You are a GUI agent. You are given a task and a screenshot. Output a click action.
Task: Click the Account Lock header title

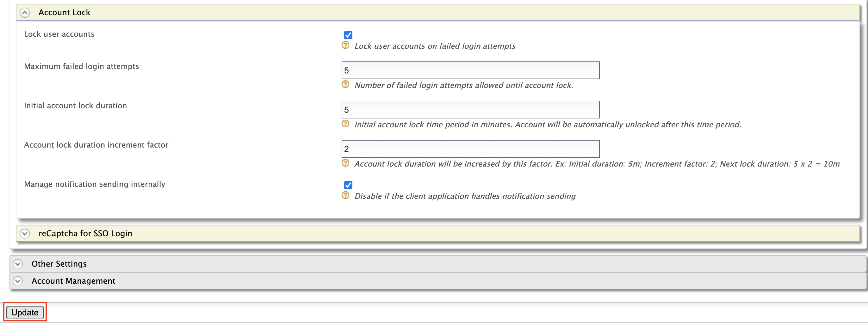pyautogui.click(x=64, y=12)
